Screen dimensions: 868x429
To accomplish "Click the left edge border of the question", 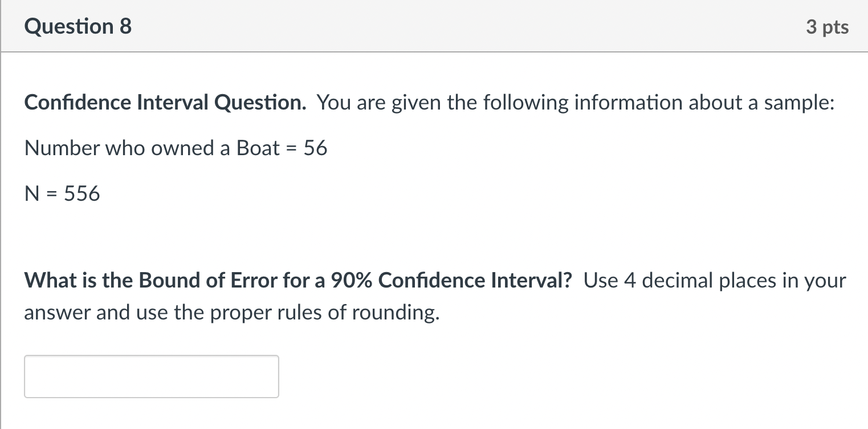I will point(2,228).
